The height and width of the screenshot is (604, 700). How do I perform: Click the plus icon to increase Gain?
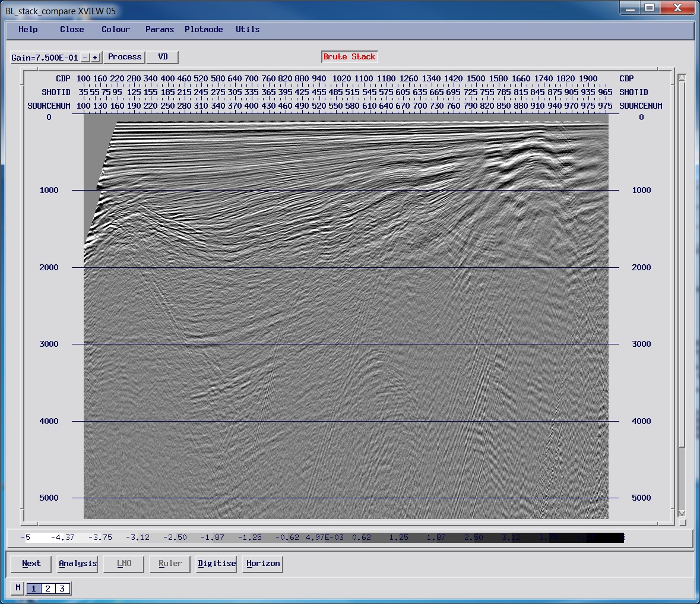click(x=95, y=58)
